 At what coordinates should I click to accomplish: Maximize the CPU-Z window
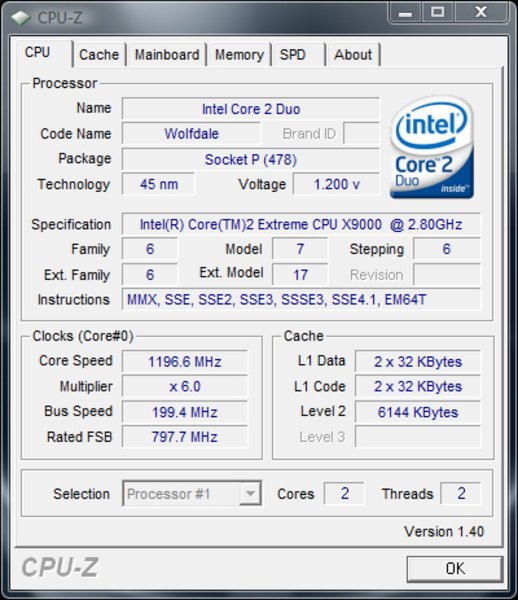[438, 13]
